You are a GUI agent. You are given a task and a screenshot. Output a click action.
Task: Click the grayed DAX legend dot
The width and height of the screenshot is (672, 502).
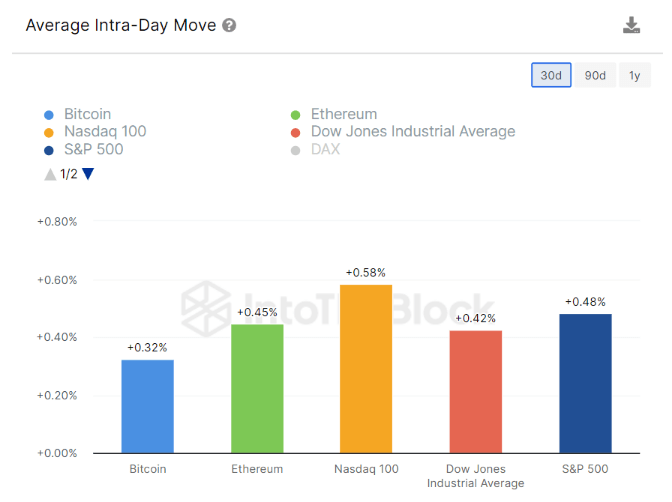[295, 150]
